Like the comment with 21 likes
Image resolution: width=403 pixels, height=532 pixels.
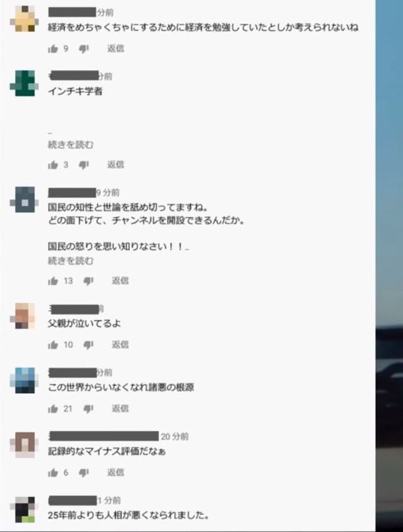tap(53, 409)
